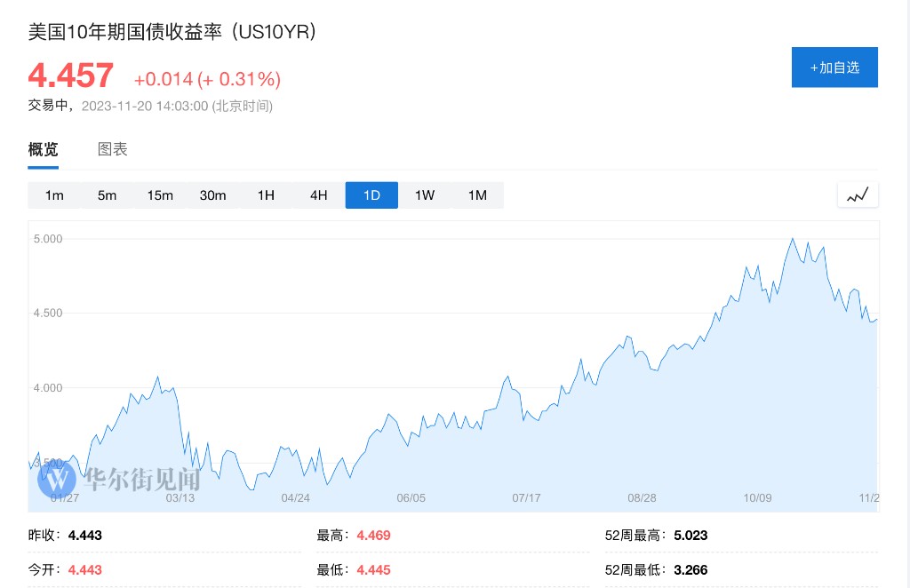Click the 10/09 date on x-axis
The width and height of the screenshot is (910, 588).
(x=757, y=498)
